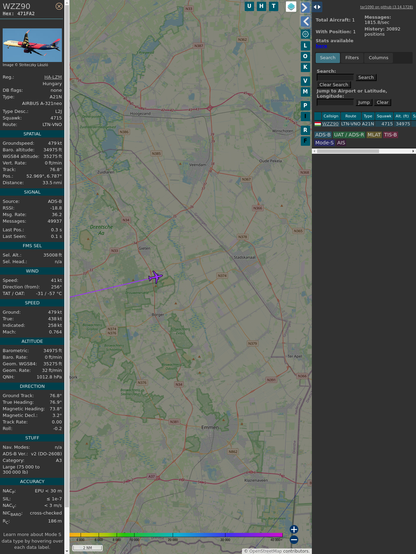Open the stats available 'here' link
This screenshot has height=554, width=416.
click(321, 46)
